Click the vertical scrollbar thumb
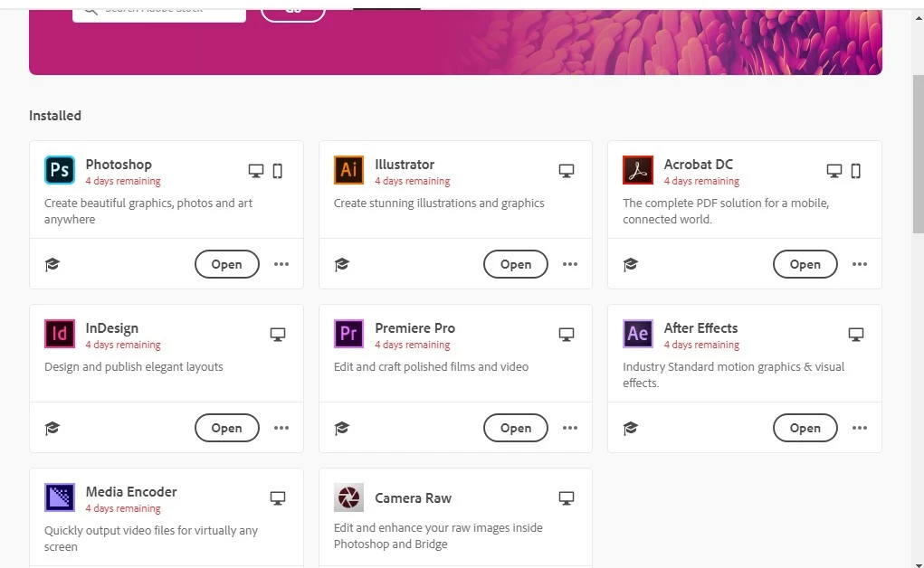Viewport: 924px width, 568px height. pos(918,153)
